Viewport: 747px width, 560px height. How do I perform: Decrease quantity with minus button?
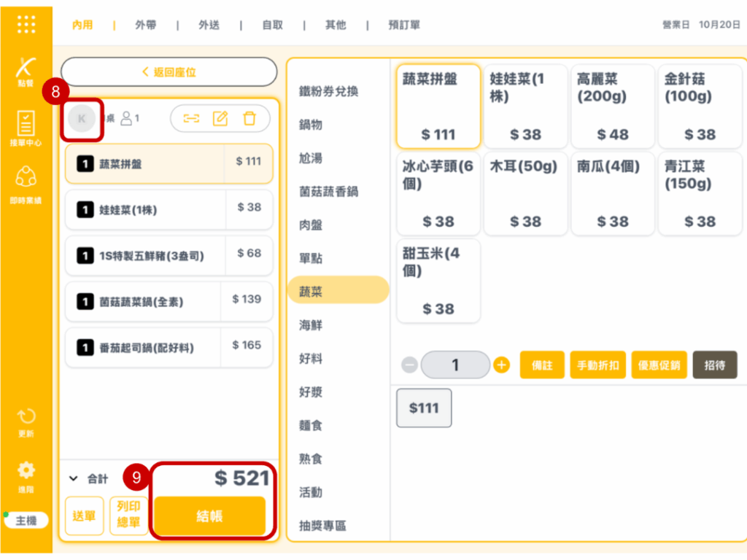(410, 365)
